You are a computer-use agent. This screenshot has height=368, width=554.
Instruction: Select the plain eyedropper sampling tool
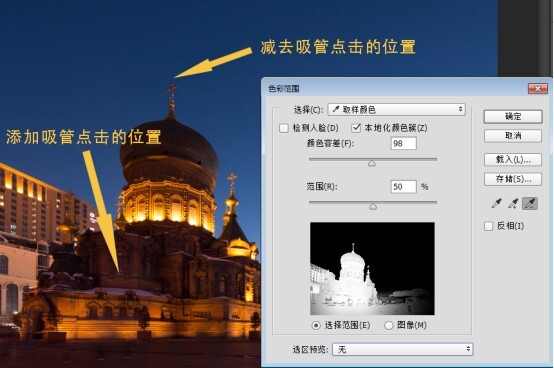[497, 203]
